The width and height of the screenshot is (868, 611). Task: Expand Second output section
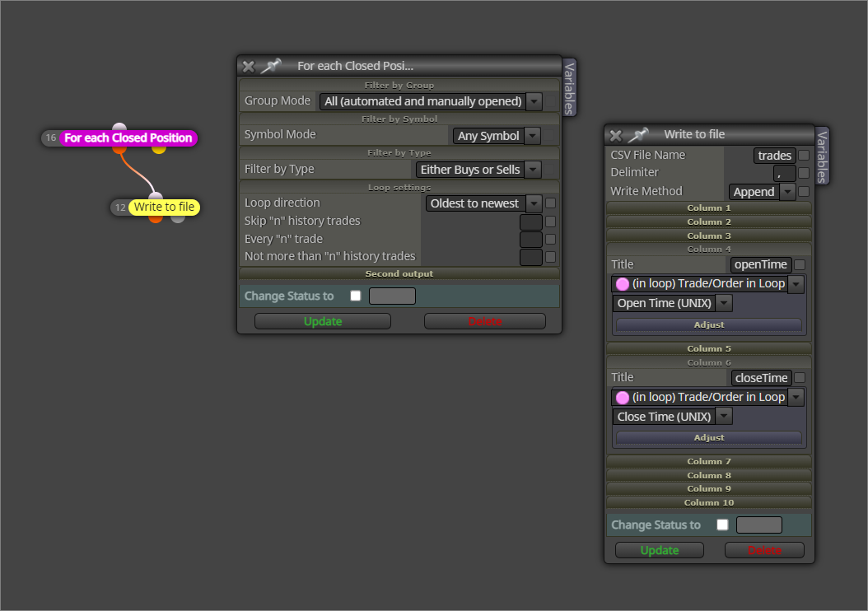click(x=399, y=274)
